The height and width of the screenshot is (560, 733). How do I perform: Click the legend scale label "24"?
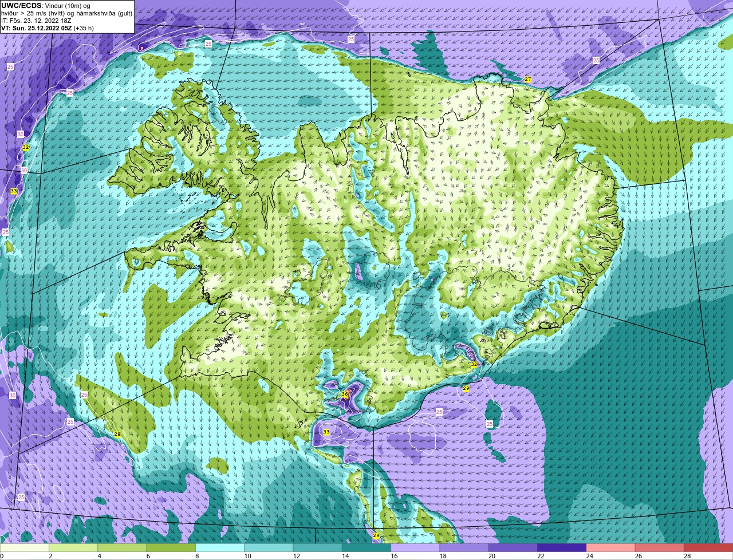tap(589, 556)
